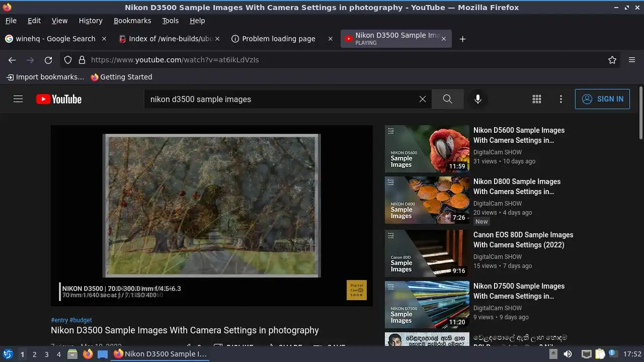Close the Problem loading page tab

(x=331, y=39)
